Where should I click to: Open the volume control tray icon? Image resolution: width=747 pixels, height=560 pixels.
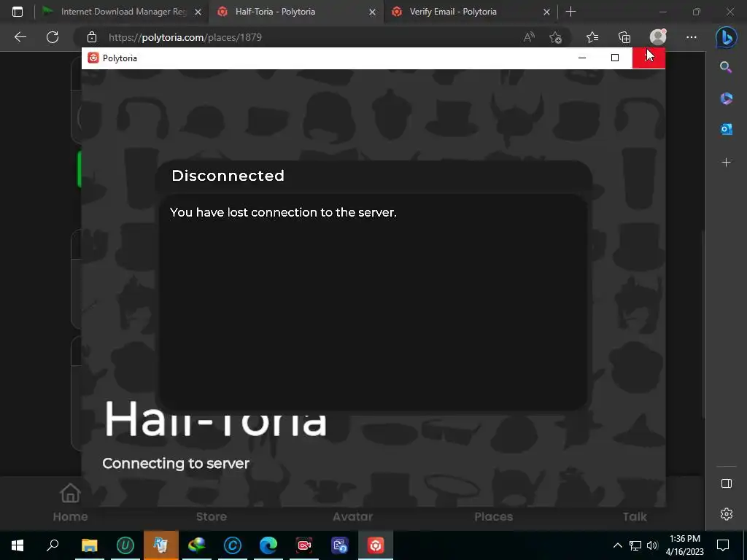pyautogui.click(x=652, y=545)
